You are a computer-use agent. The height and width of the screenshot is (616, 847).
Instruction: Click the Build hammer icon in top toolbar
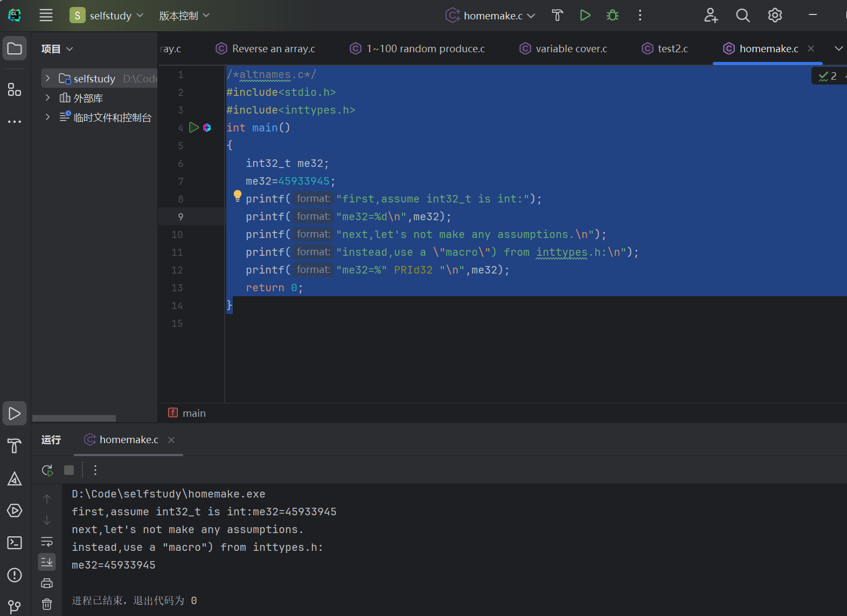557,16
